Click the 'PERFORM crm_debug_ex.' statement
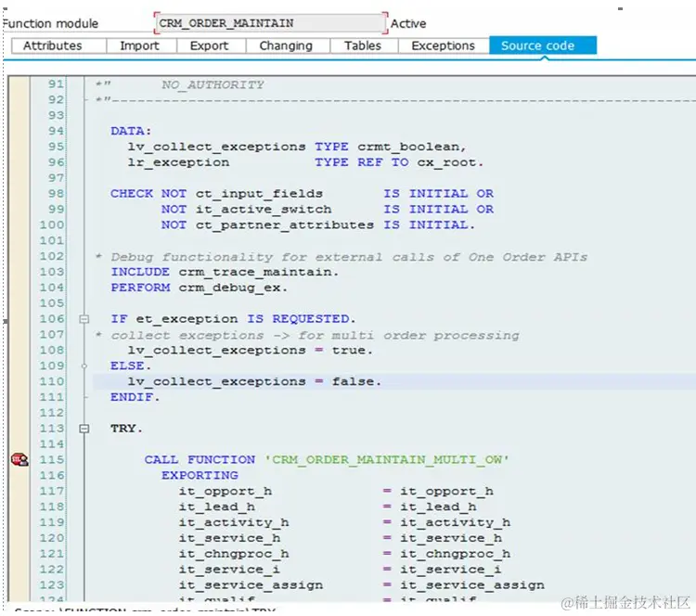This screenshot has width=696, height=616. (x=200, y=288)
